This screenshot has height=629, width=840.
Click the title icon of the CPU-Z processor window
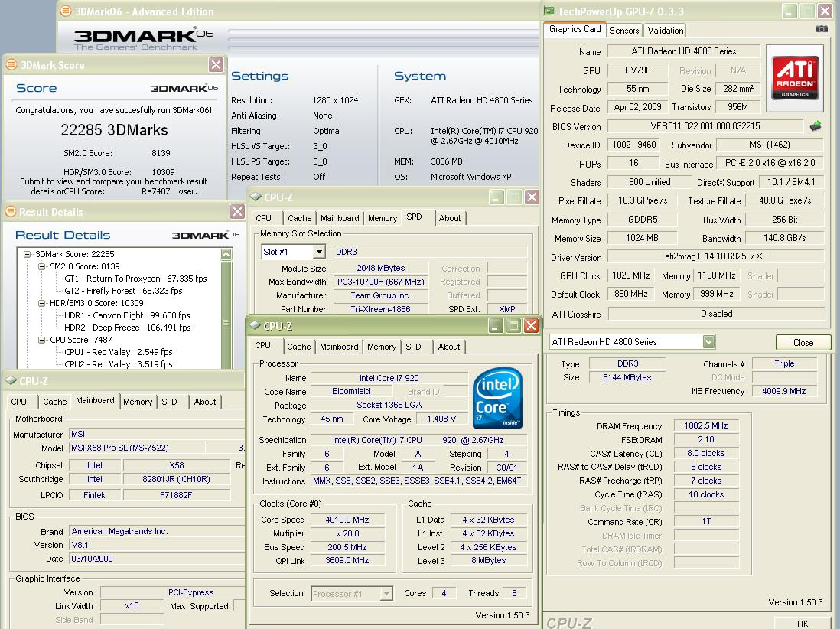pyautogui.click(x=255, y=326)
